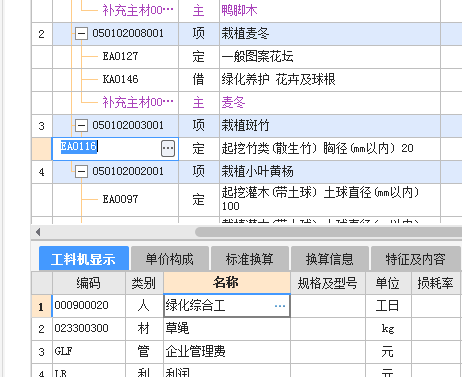Select row number 4 header in upper table

pyautogui.click(x=42, y=172)
